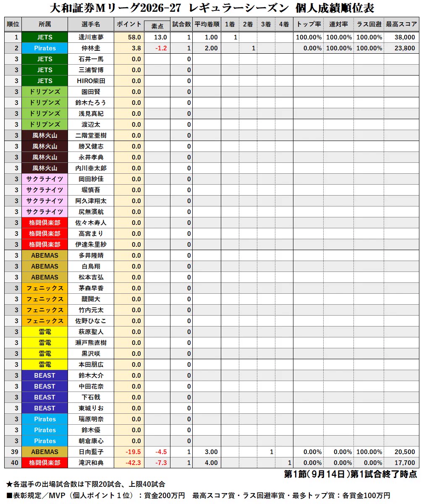Click the ポイント column header

click(x=129, y=24)
